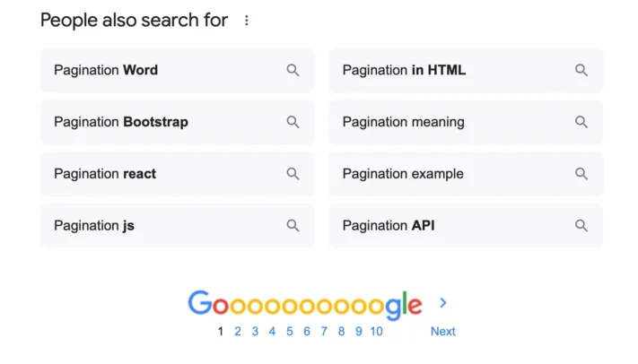This screenshot has height=364, width=638.
Task: Go to results page 2
Action: coord(238,332)
